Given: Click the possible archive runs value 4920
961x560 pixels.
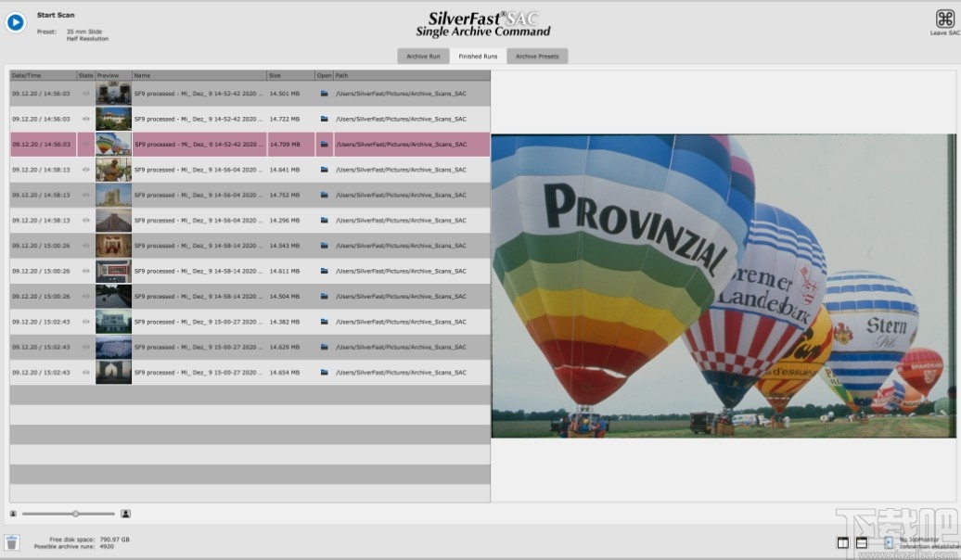Looking at the screenshot, I should coord(107,546).
